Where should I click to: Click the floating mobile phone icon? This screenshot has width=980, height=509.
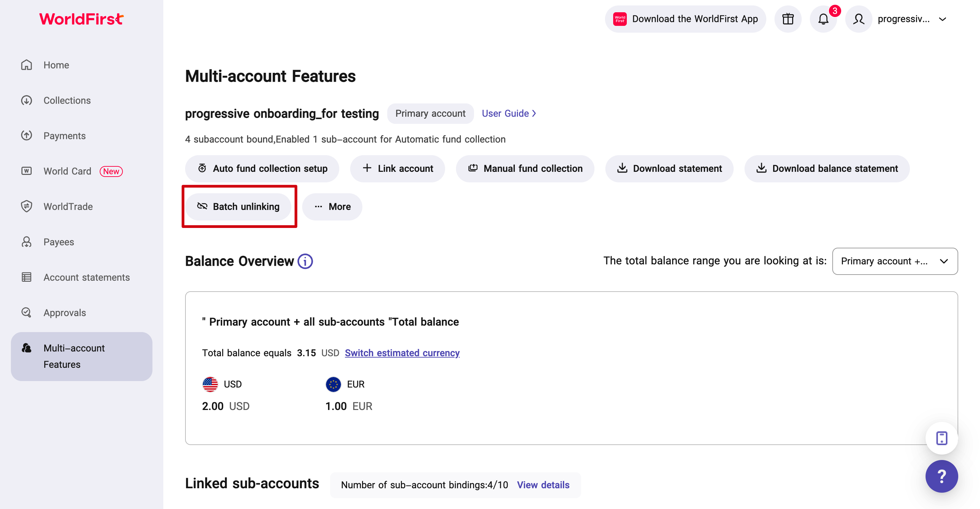(941, 438)
